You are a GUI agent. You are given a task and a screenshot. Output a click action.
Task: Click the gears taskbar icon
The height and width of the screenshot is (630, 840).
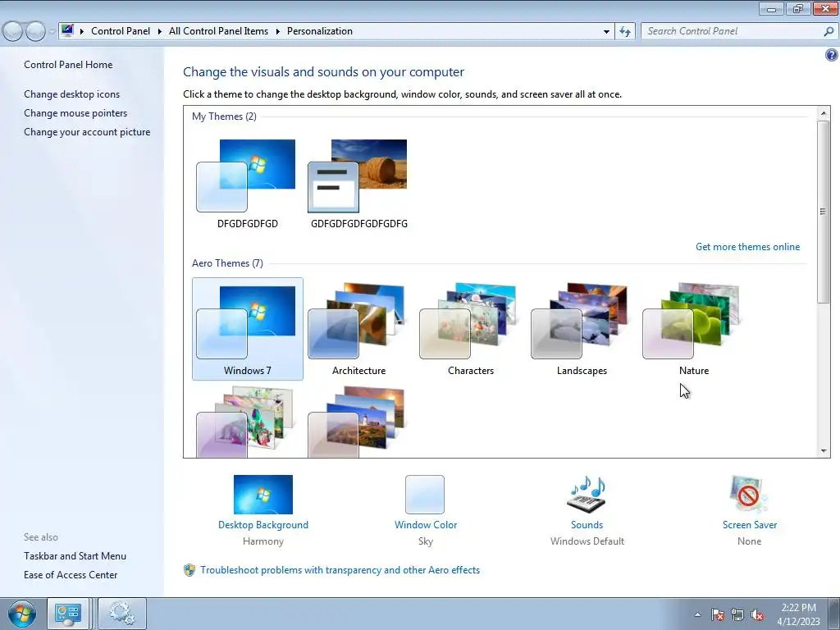tap(121, 614)
